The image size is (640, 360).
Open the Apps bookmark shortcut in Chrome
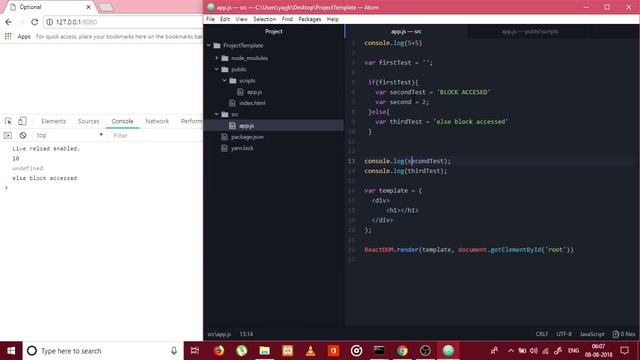(x=18, y=36)
